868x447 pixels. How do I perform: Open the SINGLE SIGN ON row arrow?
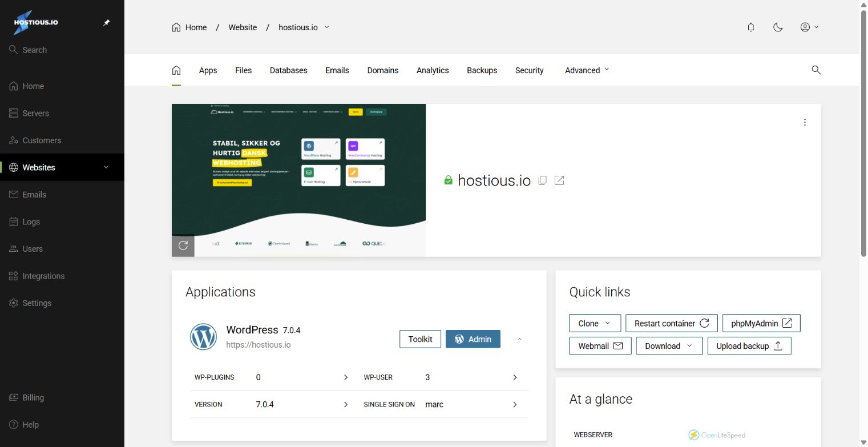coord(515,404)
